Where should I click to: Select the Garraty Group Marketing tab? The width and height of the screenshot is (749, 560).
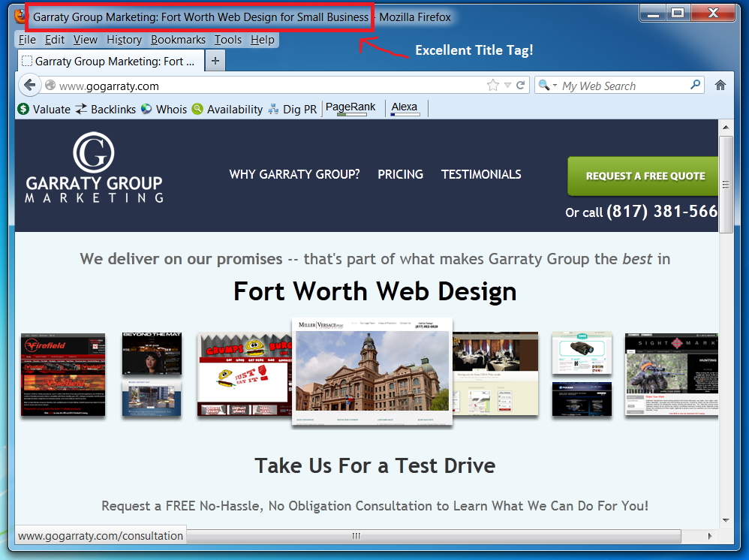pyautogui.click(x=112, y=61)
